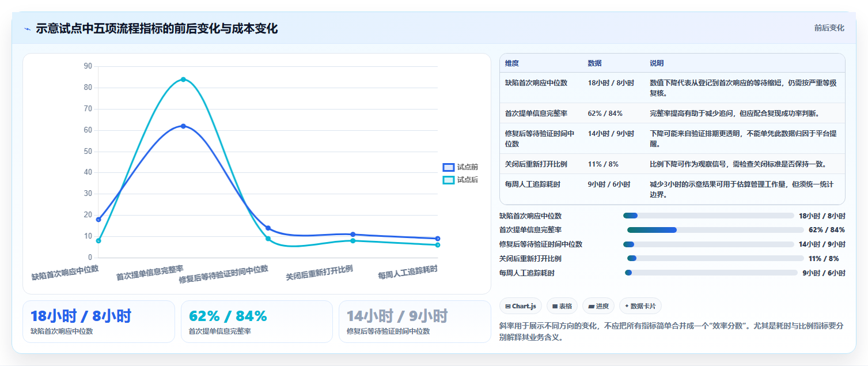Click the 试点后 point at 8 for 缺陷首次响应中位数

pos(98,240)
